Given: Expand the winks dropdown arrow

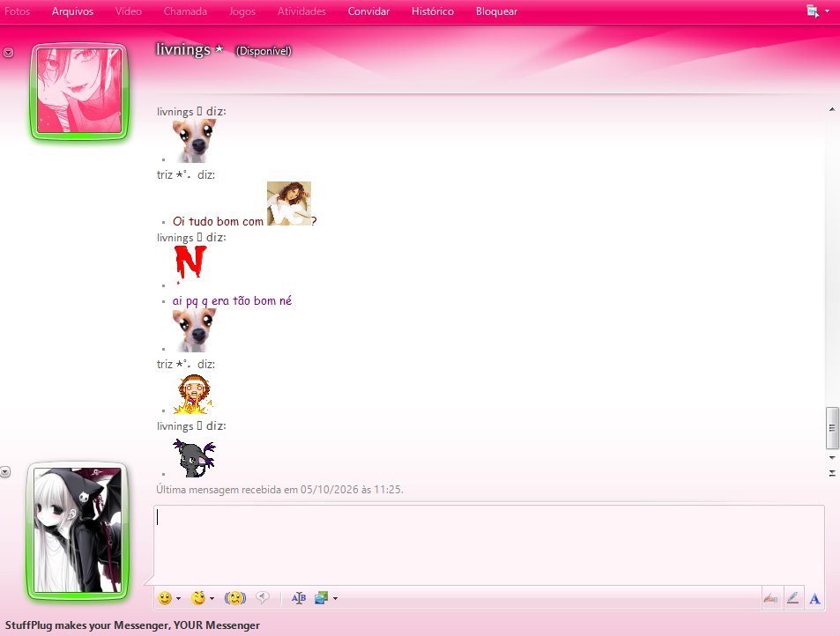Looking at the screenshot, I should pos(212,598).
